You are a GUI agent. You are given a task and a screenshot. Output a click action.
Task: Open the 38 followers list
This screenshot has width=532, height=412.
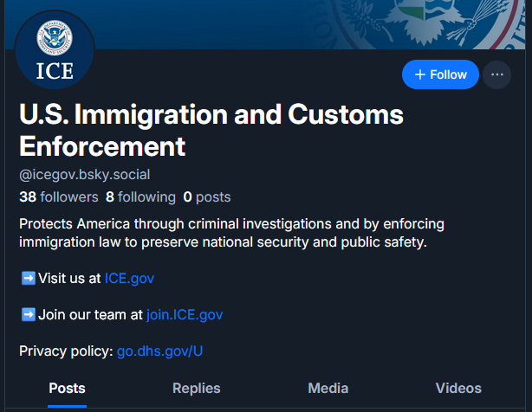(x=59, y=196)
